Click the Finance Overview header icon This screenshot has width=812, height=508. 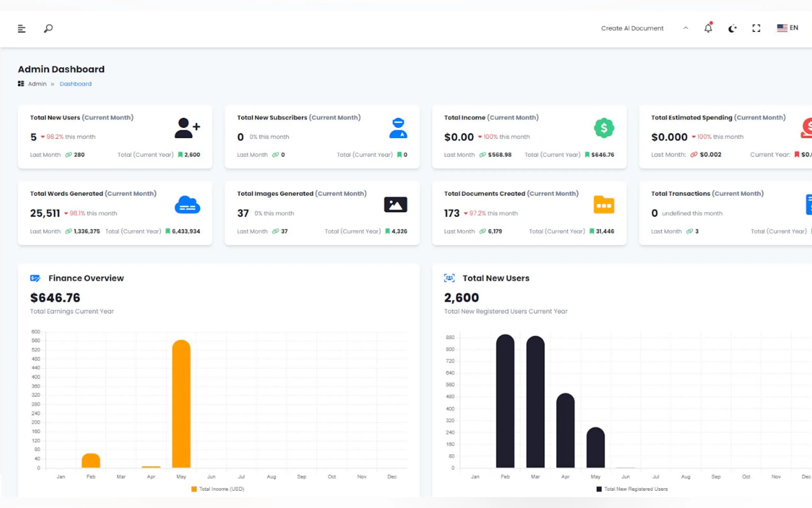(35, 278)
